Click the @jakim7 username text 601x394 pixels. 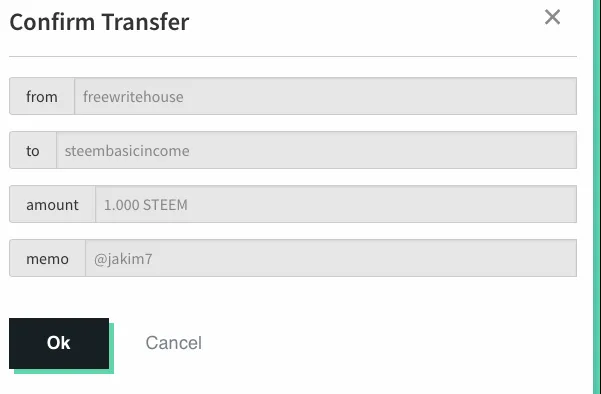[x=123, y=259]
